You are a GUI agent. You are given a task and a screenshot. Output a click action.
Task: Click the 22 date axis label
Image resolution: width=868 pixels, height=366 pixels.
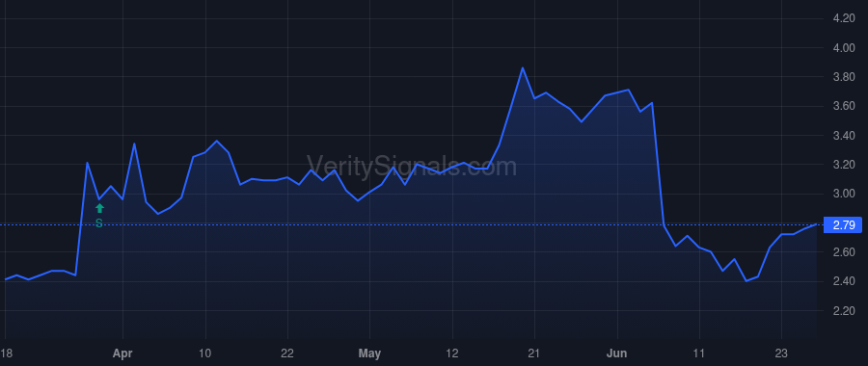pos(287,353)
